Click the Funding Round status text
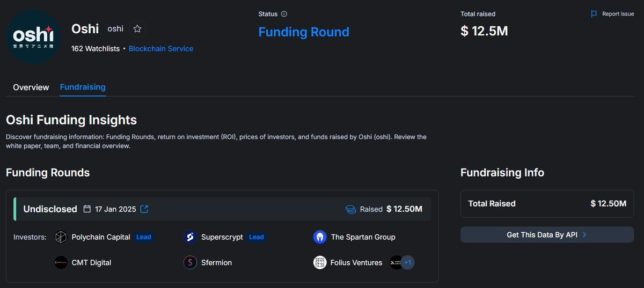Screen dimensions: 644x288 [x=304, y=32]
